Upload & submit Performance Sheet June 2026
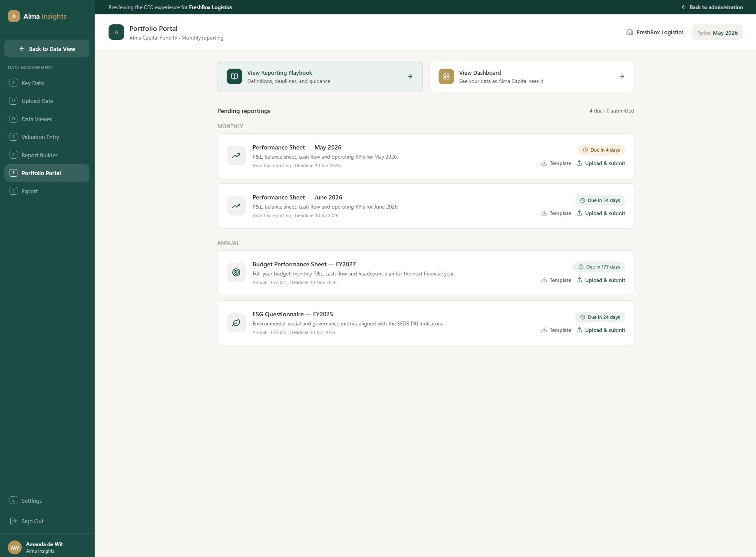The image size is (756, 557). coord(601,213)
